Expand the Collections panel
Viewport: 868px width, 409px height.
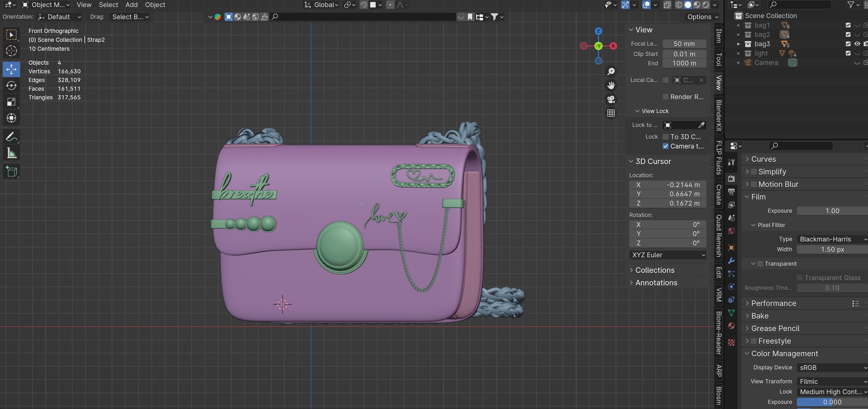pos(655,270)
